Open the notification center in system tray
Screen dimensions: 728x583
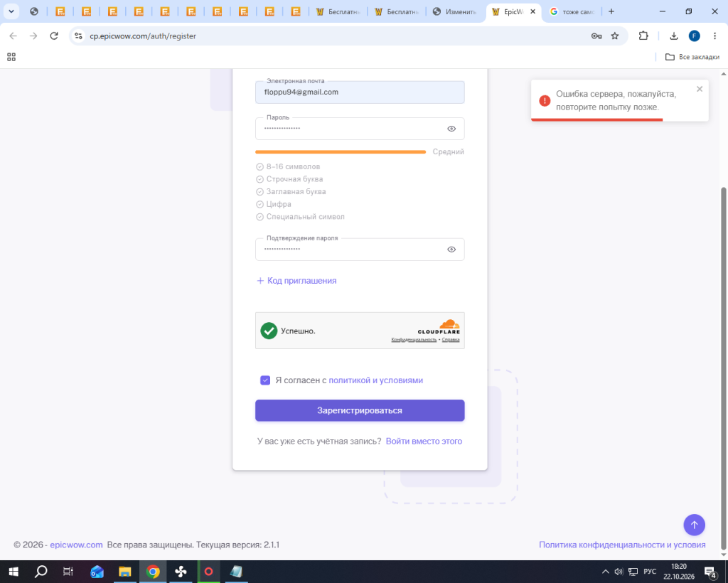[710, 572]
